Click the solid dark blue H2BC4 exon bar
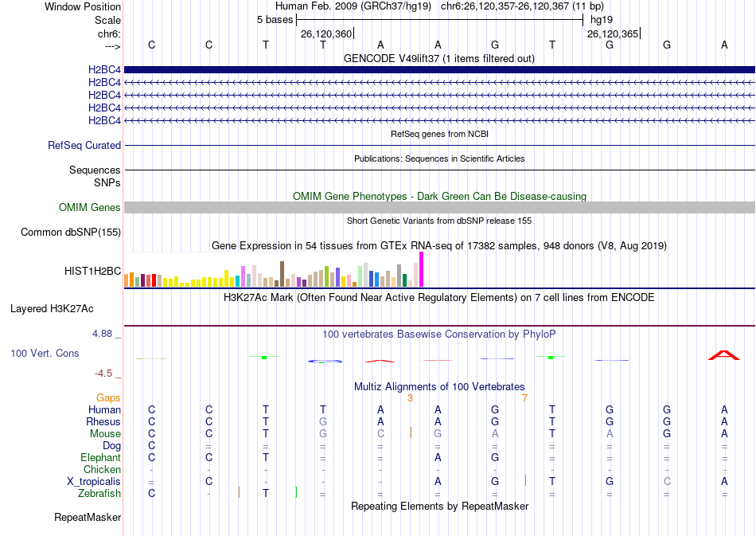This screenshot has height=536, width=756. 439,69
